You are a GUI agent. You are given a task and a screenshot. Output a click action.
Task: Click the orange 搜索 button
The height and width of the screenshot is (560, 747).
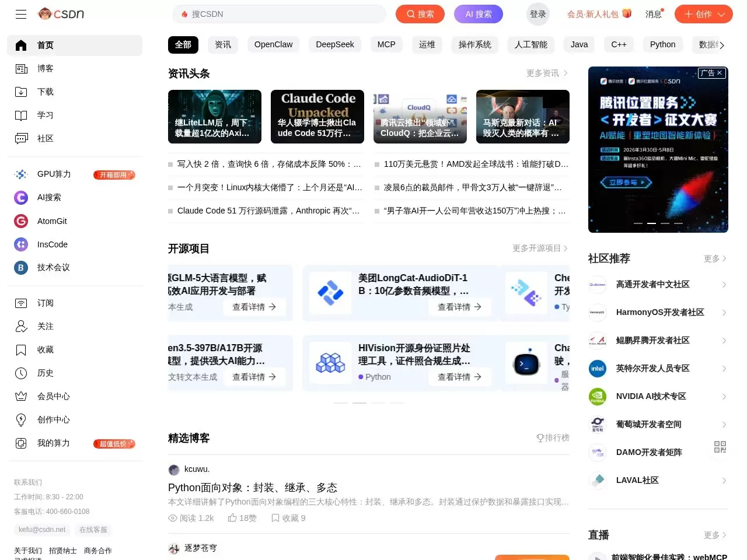pos(420,14)
